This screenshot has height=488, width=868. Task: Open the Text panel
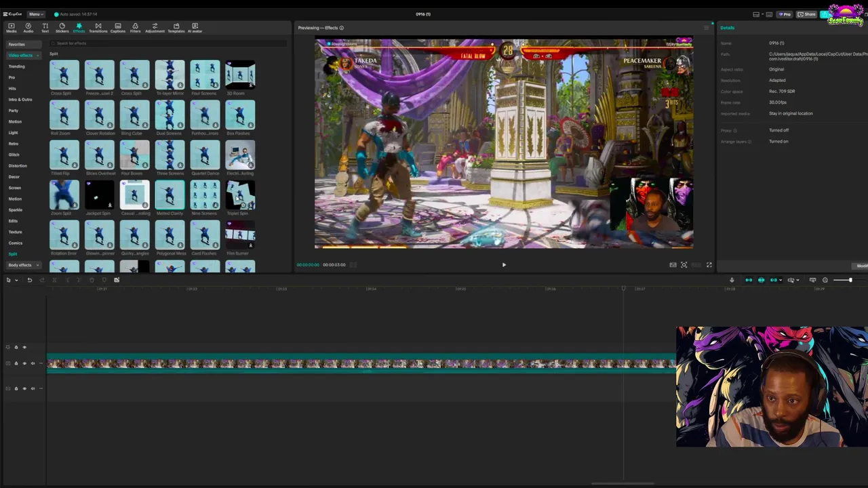click(x=45, y=28)
